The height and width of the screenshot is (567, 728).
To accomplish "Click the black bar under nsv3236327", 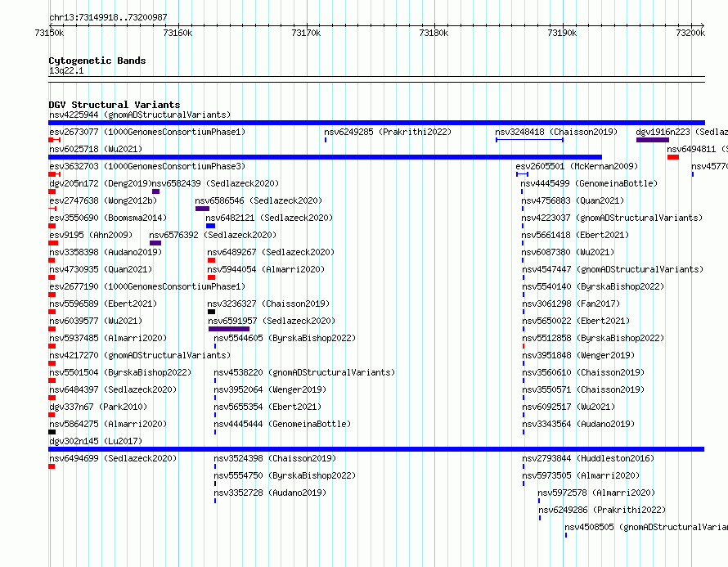I will (211, 312).
